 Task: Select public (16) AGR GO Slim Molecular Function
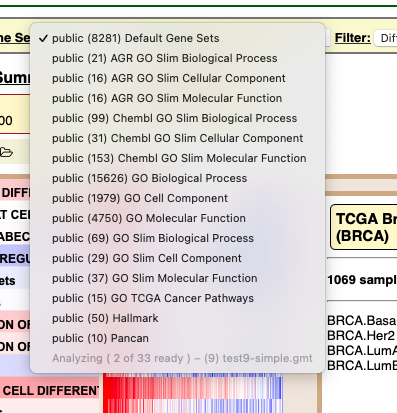click(177, 98)
